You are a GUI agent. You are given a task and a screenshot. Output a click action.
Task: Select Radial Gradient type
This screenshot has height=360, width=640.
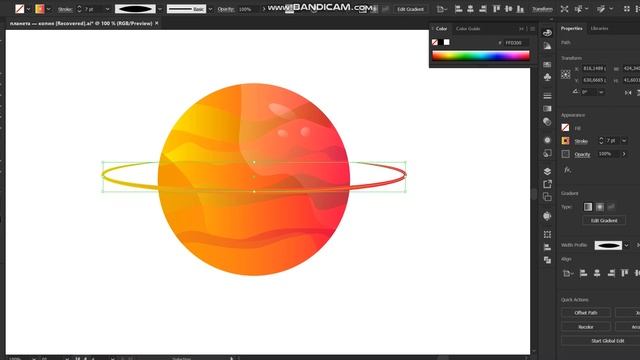600,207
